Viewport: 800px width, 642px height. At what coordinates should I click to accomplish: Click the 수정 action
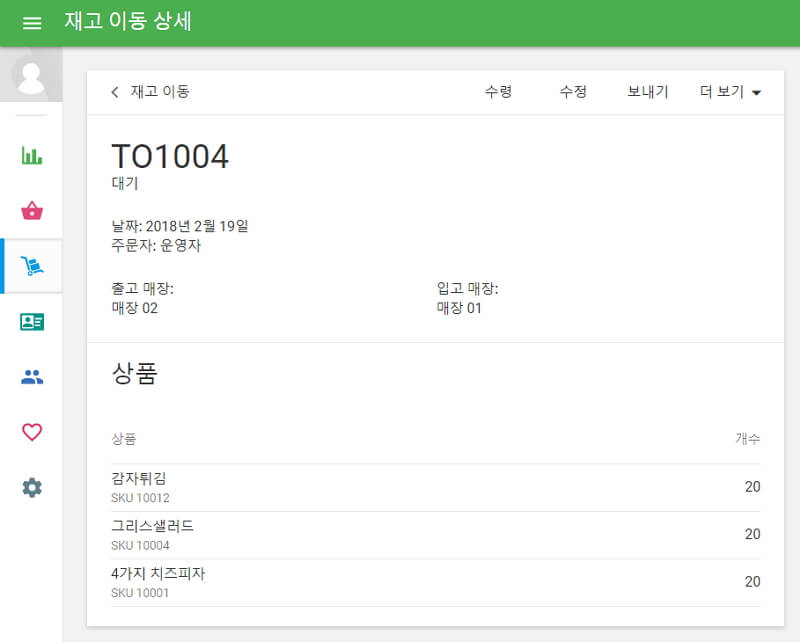573,91
